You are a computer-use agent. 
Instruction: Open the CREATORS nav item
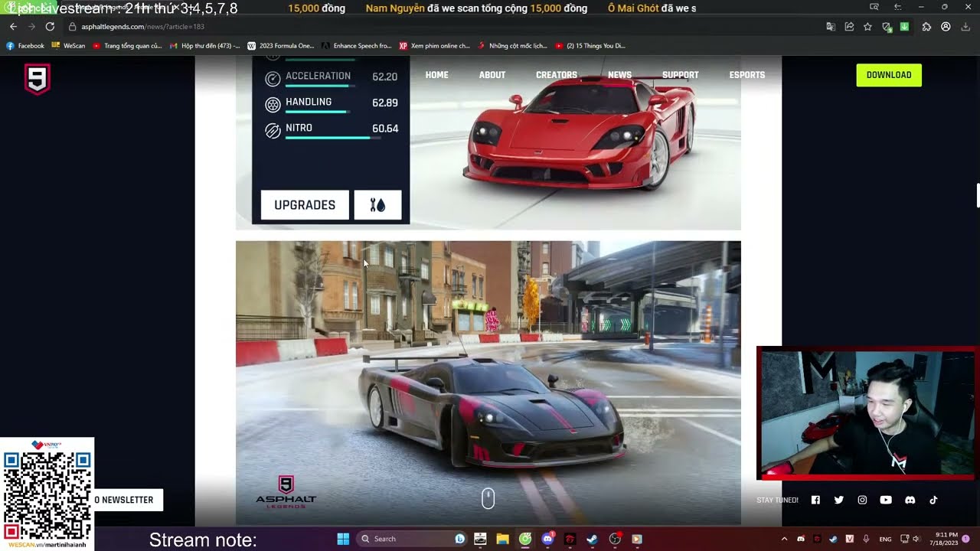coord(557,75)
